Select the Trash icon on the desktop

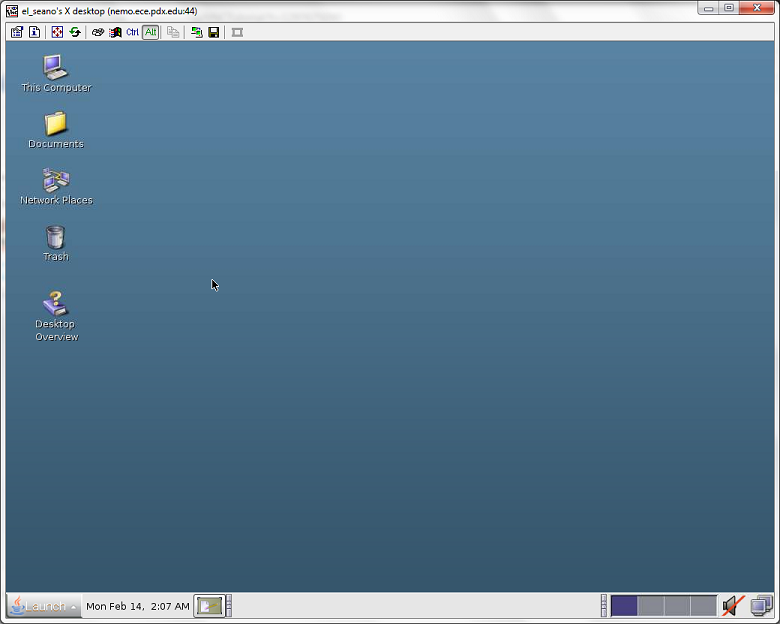point(55,243)
